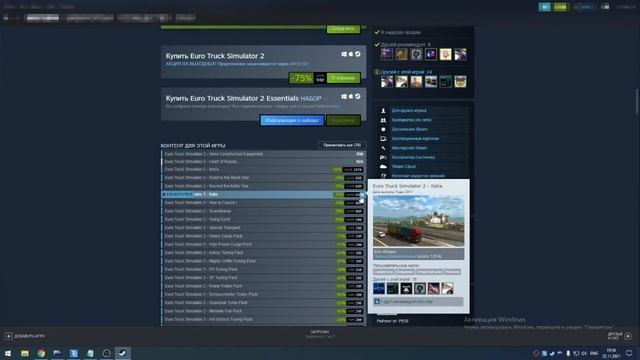Open File Explorer from the taskbar
Image resolution: width=640 pixels, height=360 pixels.
(25, 353)
